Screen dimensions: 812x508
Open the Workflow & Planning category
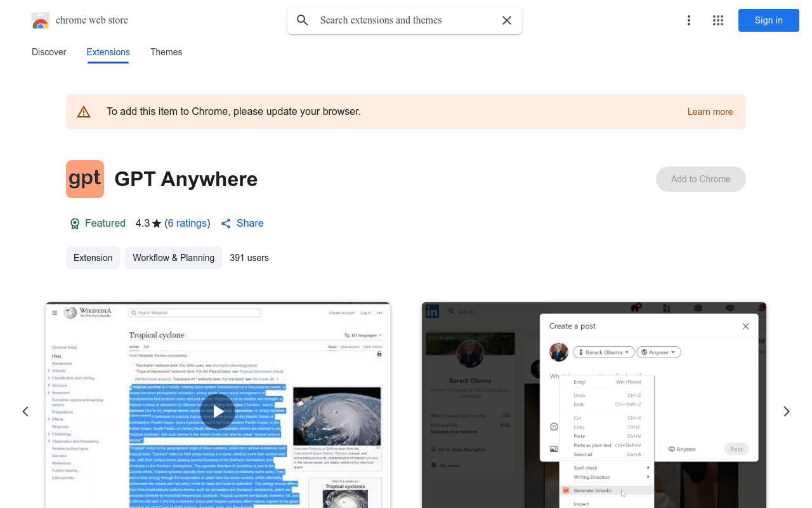pyautogui.click(x=174, y=258)
